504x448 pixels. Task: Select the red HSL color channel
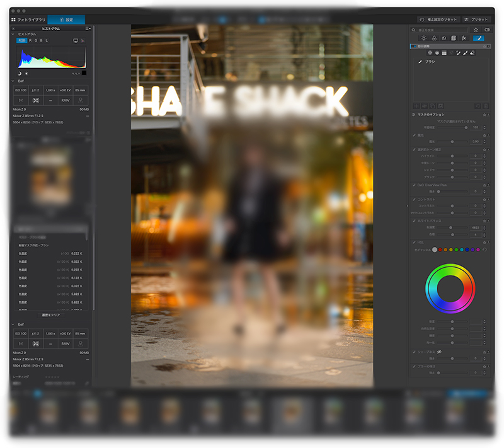point(440,250)
